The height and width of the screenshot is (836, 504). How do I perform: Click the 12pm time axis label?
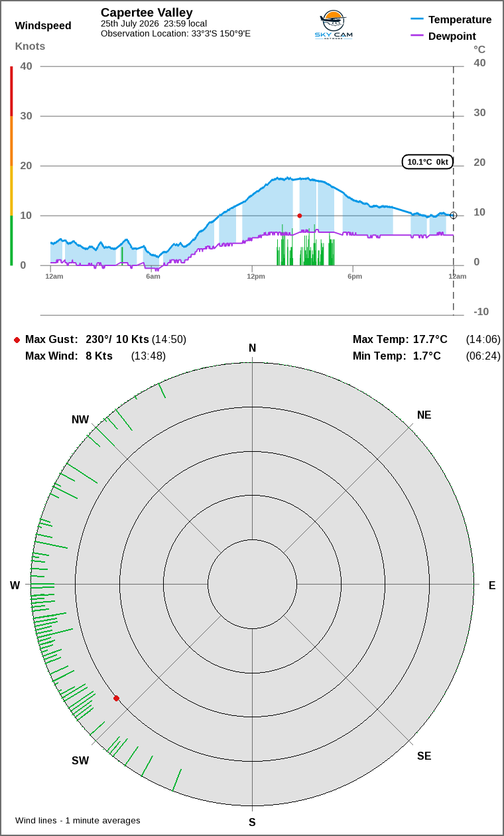tap(256, 276)
